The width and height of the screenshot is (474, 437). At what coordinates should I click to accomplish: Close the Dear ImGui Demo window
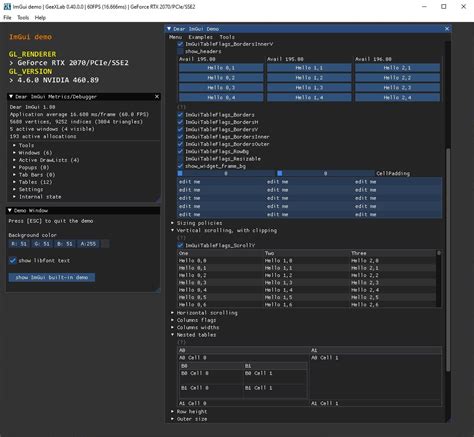point(447,29)
